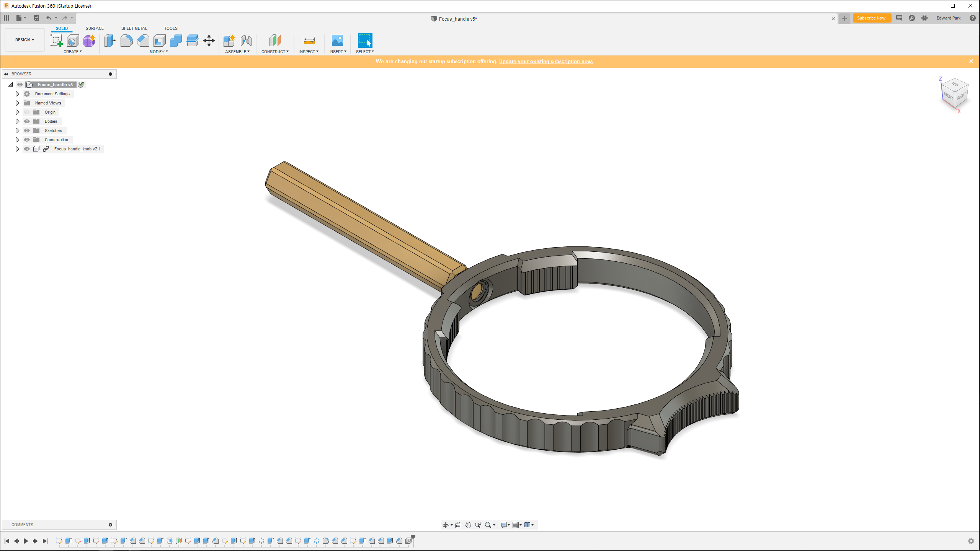This screenshot has width=980, height=551.
Task: Select the Measure tool under Inspect
Action: 309,41
